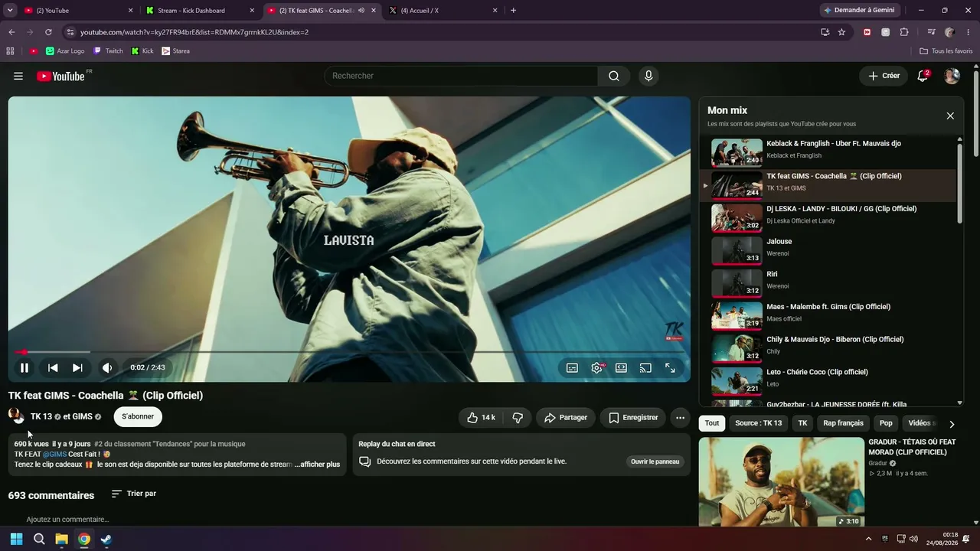The height and width of the screenshot is (551, 980).
Task: Open video player settings gear
Action: [596, 368]
